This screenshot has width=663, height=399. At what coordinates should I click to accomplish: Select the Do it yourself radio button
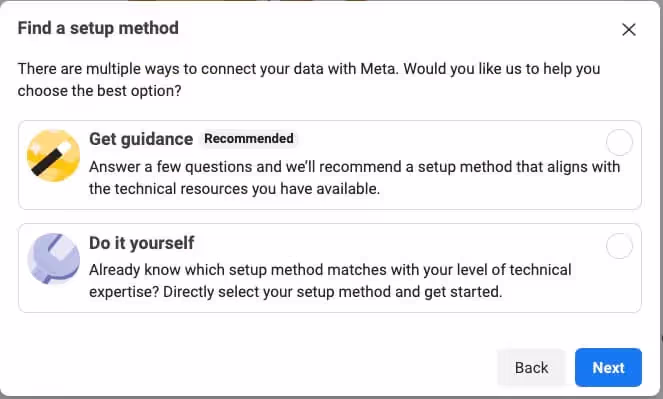619,246
